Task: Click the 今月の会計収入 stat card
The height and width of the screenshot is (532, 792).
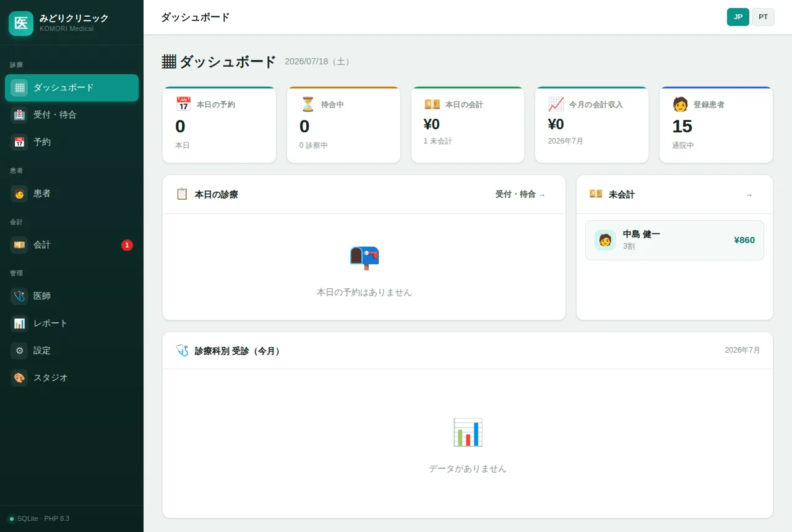Action: [592, 125]
